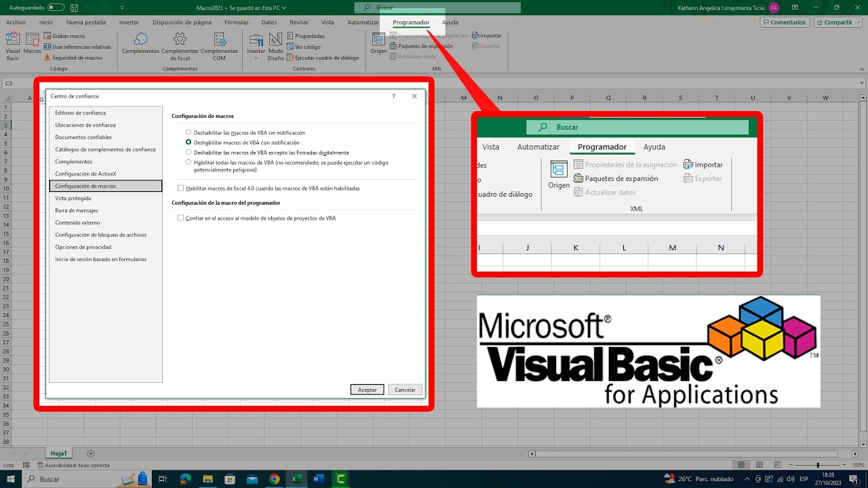Image resolution: width=868 pixels, height=488 pixels.
Task: Click the zoom out minus button
Action: 789,465
